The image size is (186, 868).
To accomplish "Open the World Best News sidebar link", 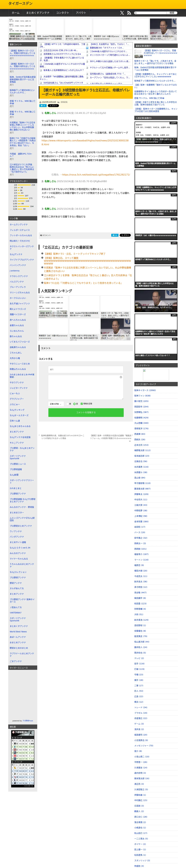I will coord(18,631).
